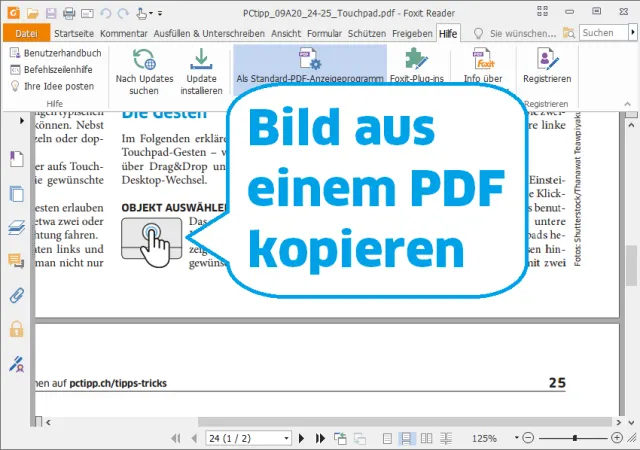Click the email envelope icon in quick toolbar
The width and height of the screenshot is (640, 450).
click(87, 14)
